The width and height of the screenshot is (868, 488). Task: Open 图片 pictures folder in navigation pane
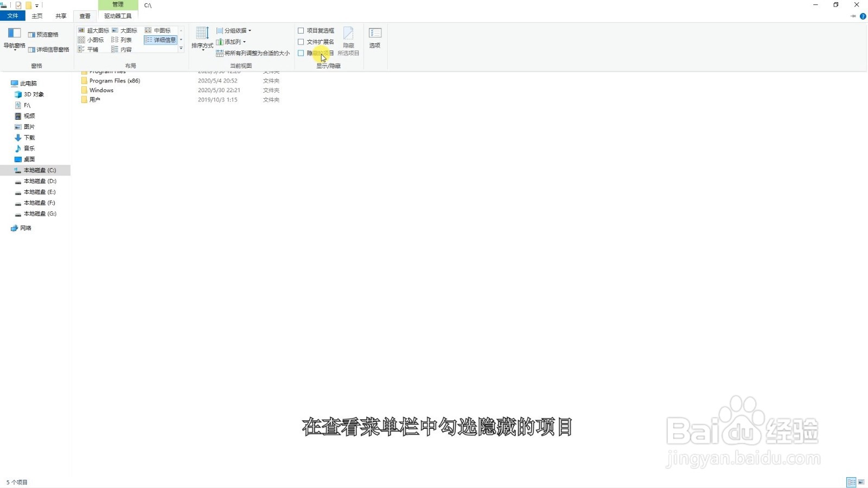click(25, 127)
